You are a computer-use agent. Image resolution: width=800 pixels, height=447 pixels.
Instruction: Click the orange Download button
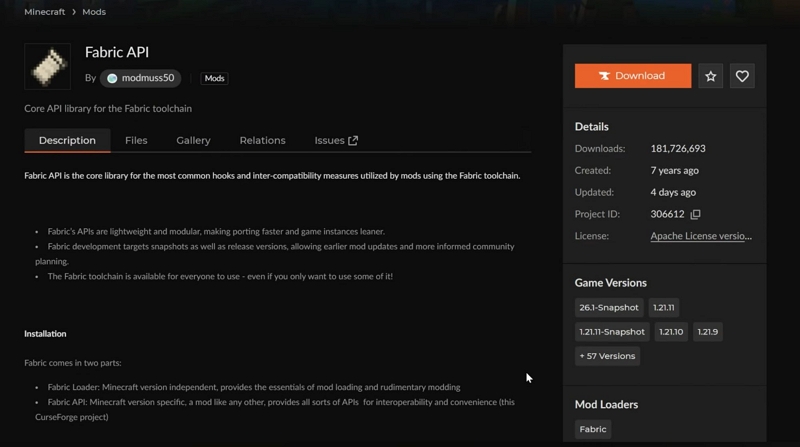click(633, 76)
